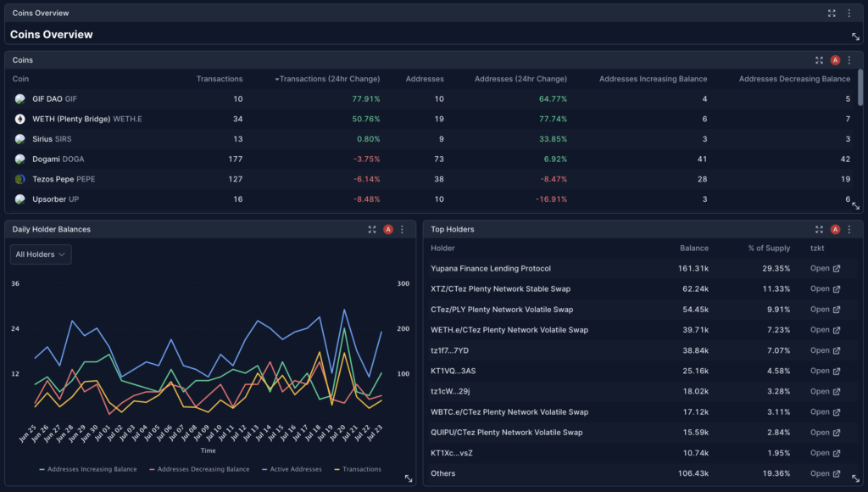Open Top Holders three-dot menu
The height and width of the screenshot is (492, 868).
[849, 229]
